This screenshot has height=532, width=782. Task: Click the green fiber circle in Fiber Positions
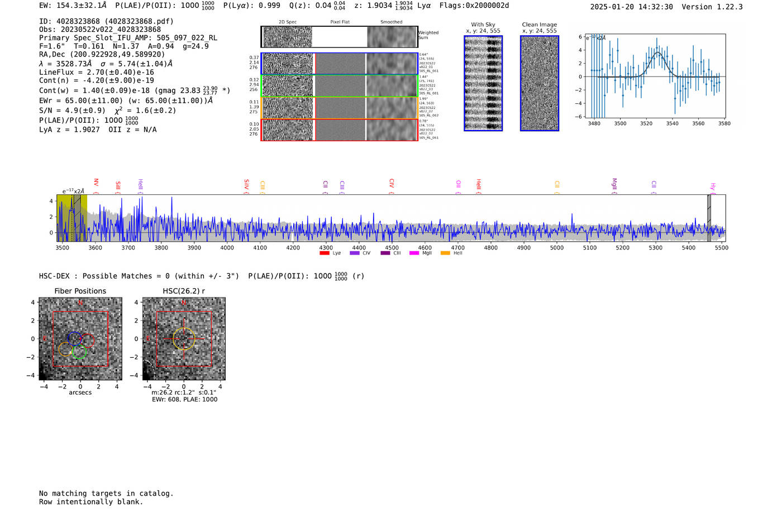coord(79,352)
